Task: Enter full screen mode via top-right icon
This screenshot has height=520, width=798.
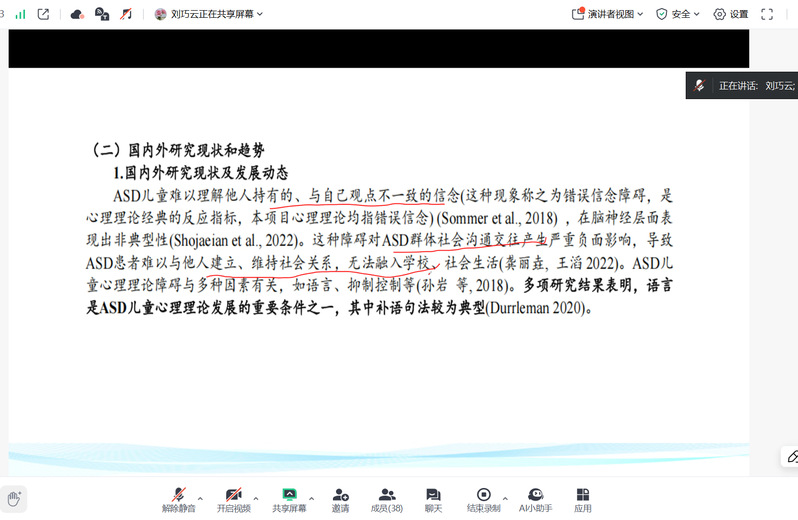Action: [767, 14]
